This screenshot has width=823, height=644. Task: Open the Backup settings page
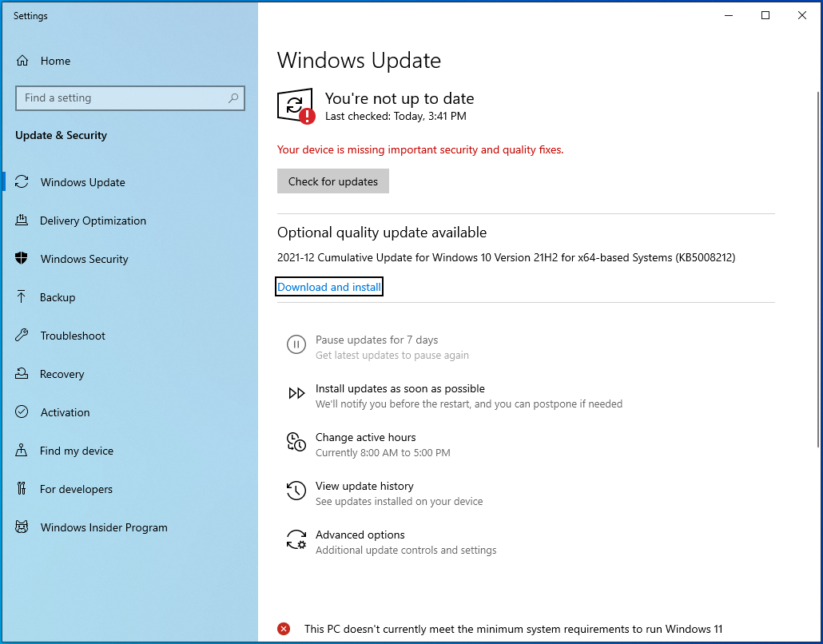point(130,297)
